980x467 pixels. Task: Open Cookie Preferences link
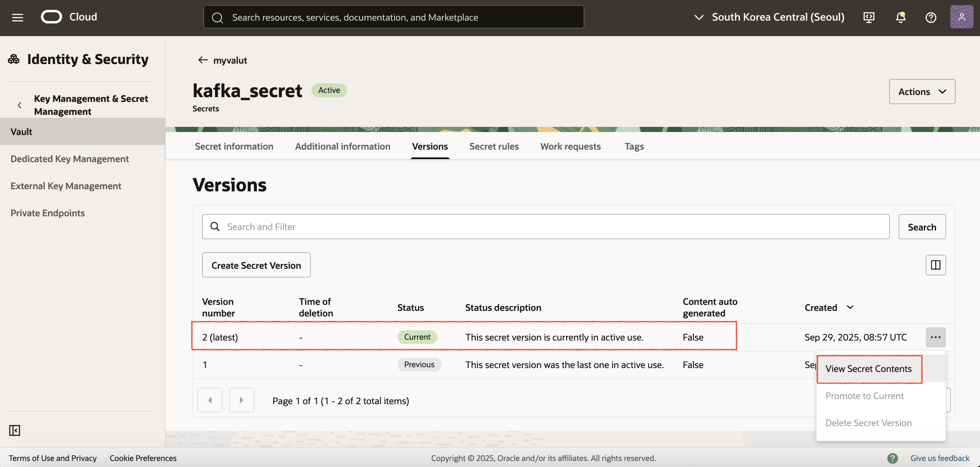pyautogui.click(x=143, y=458)
